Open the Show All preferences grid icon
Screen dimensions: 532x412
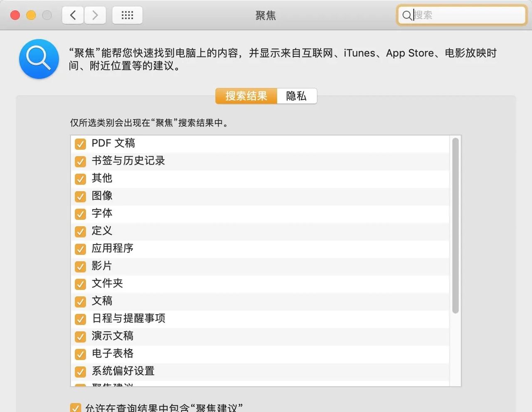(127, 15)
